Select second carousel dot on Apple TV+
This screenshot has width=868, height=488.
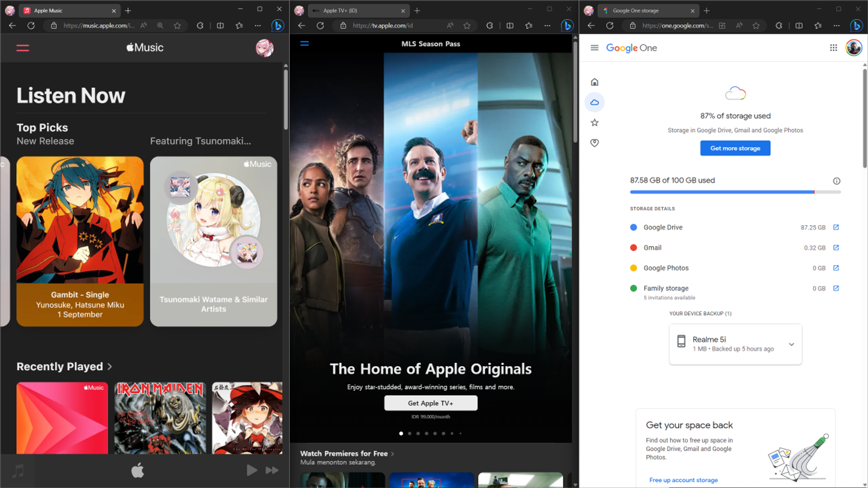(409, 433)
